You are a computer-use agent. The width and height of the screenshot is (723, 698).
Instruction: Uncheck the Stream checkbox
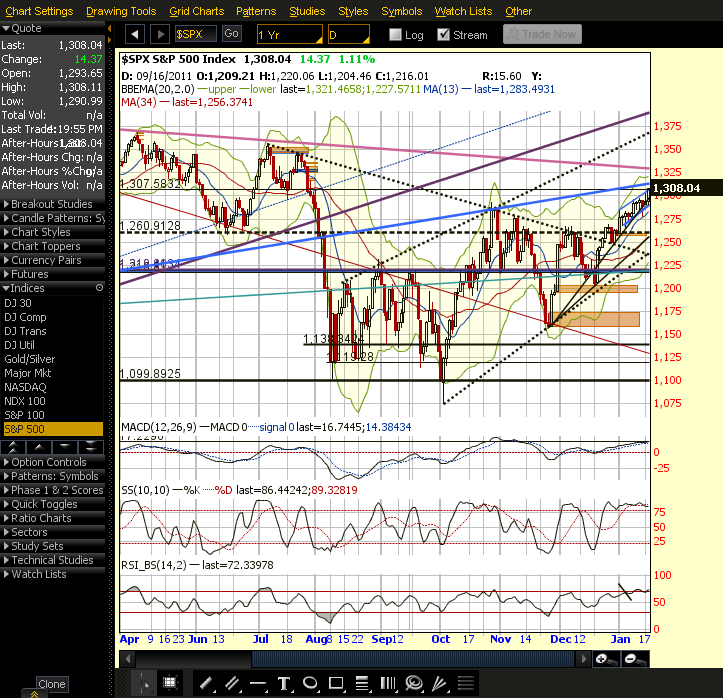coord(444,35)
